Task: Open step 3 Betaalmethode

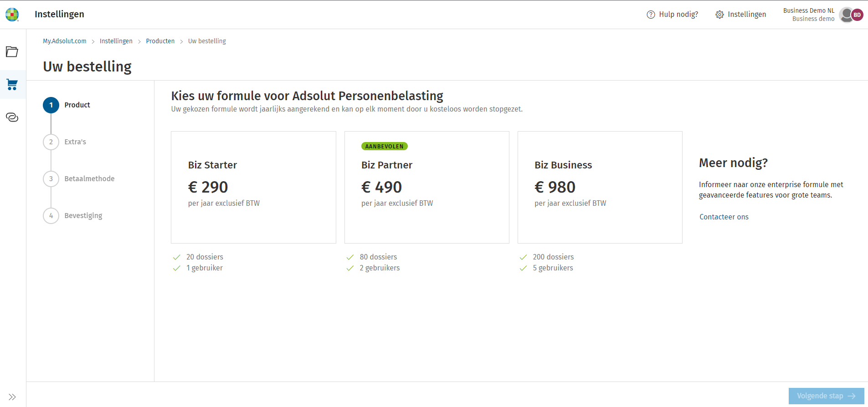Action: pos(51,179)
